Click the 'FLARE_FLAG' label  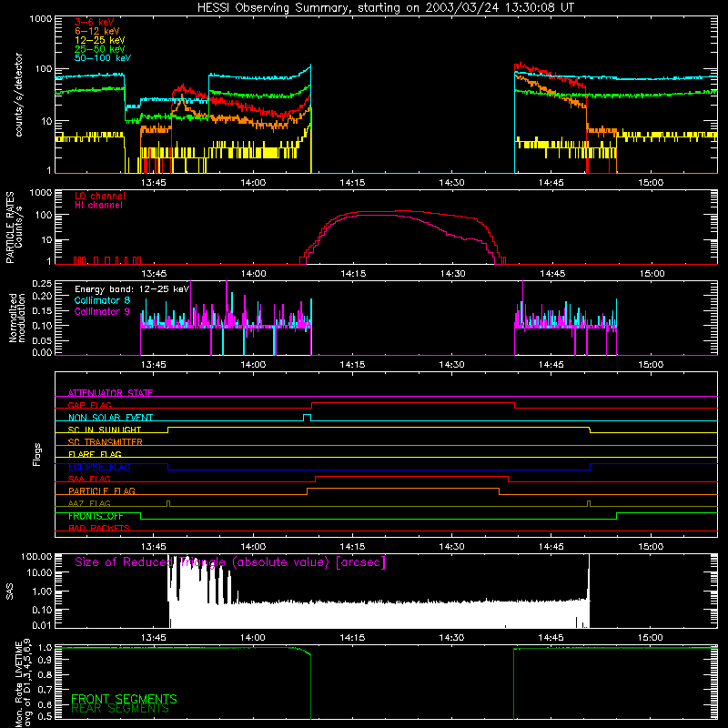tap(95, 454)
